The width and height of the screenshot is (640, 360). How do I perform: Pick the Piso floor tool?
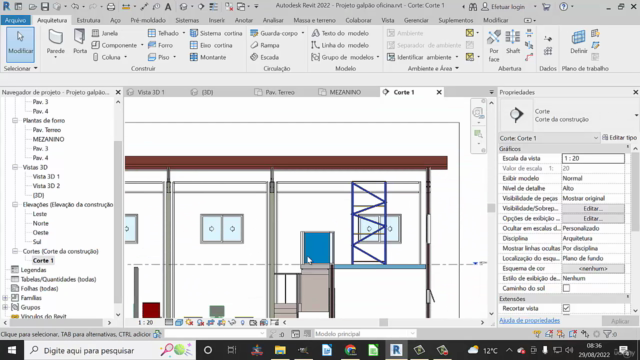tap(159, 57)
